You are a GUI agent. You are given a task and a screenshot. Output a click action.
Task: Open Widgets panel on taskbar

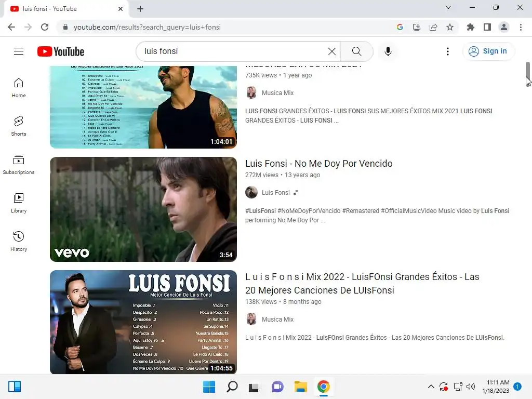15,387
